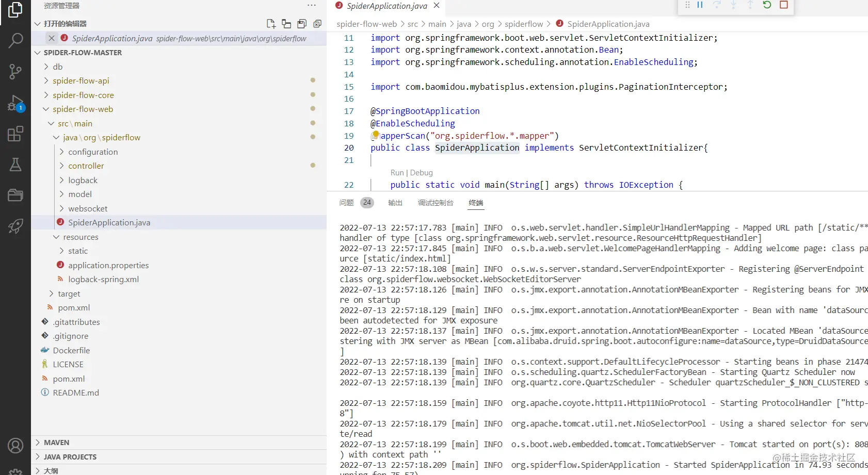Viewport: 868px width, 475px height.
Task: Pause the debug session
Action: tap(700, 5)
